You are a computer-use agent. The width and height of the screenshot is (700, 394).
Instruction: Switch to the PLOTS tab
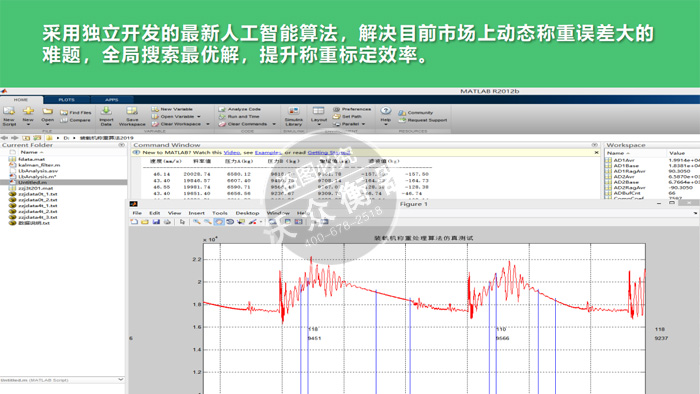click(x=67, y=100)
